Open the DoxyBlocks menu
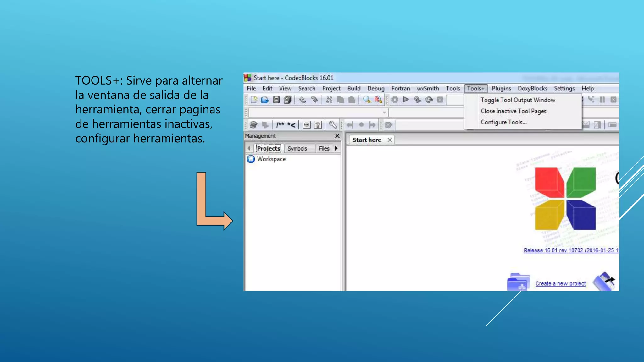The width and height of the screenshot is (644, 362). [532, 89]
